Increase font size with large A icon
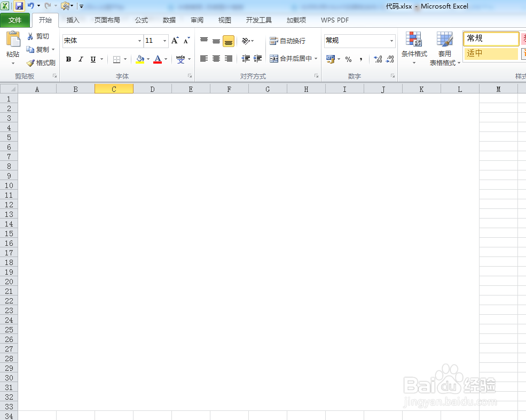This screenshot has width=526, height=420. 175,41
